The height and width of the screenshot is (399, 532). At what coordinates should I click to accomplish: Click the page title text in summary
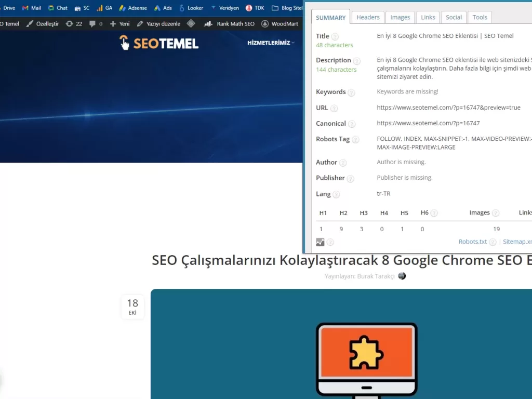[x=445, y=36]
